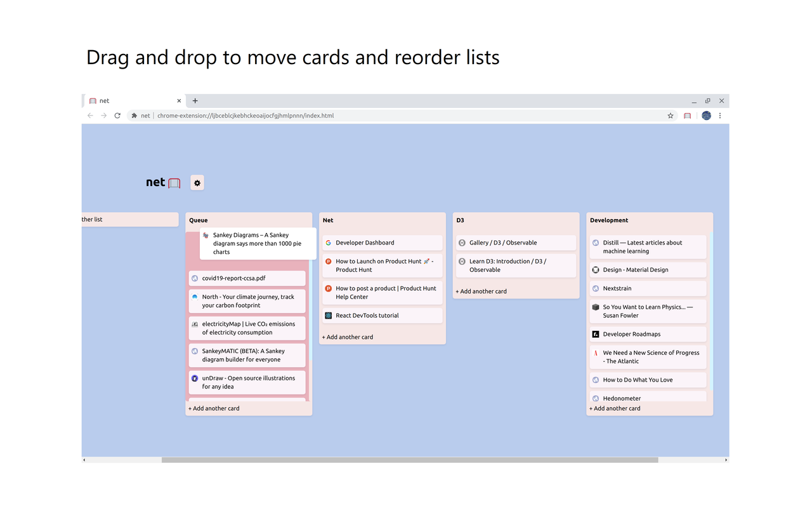
Task: Click the Net list title
Action: 328,220
